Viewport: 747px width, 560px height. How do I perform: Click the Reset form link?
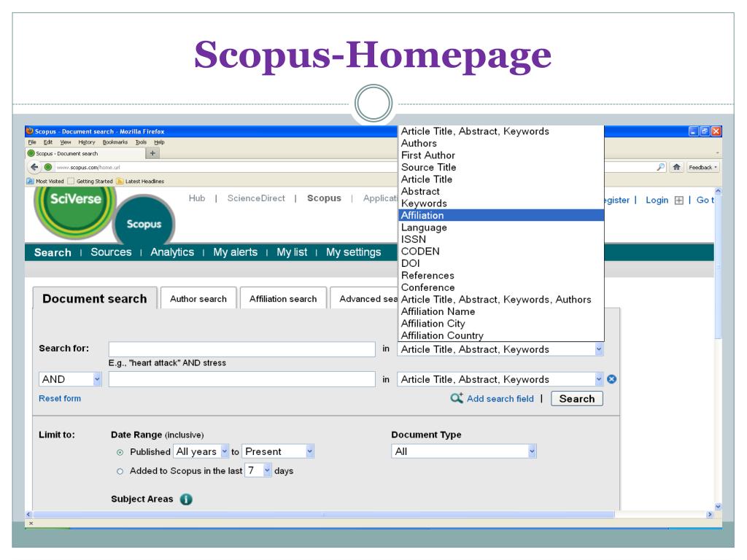pyautogui.click(x=60, y=398)
